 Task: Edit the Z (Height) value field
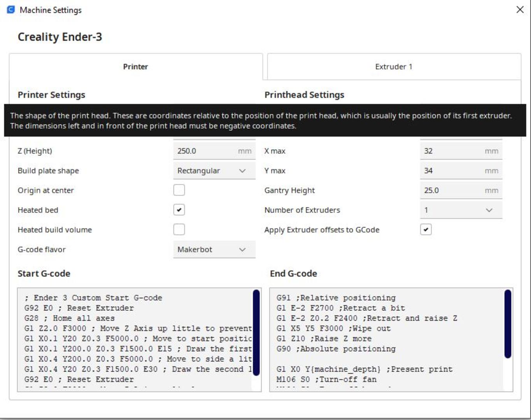214,151
